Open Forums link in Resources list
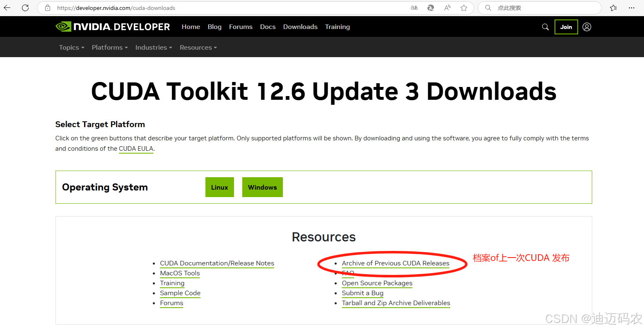 click(x=171, y=303)
